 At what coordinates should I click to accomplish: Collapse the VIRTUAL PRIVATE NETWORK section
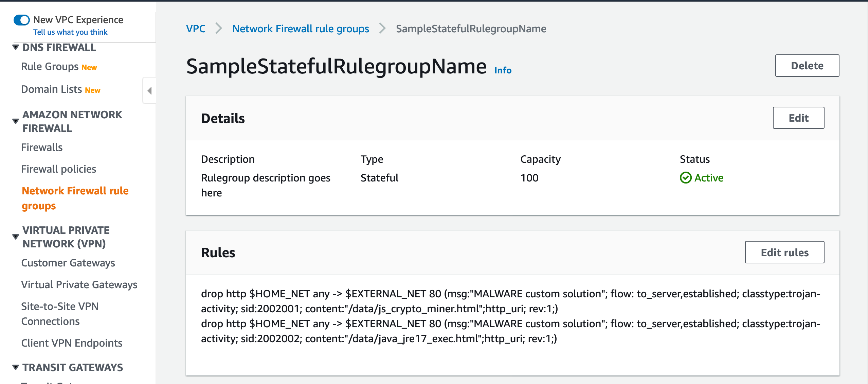[15, 237]
